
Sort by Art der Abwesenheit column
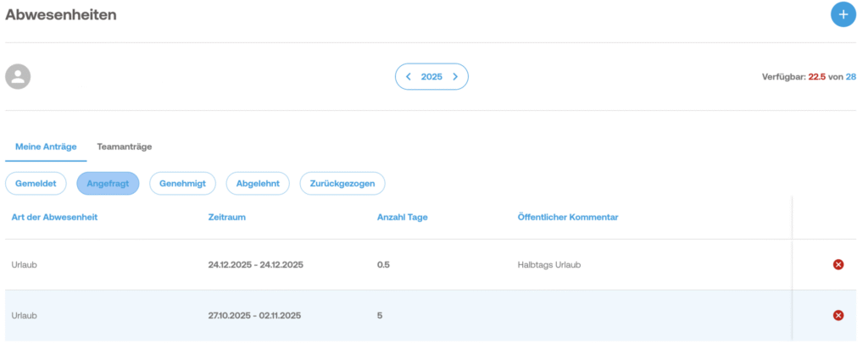(x=54, y=218)
